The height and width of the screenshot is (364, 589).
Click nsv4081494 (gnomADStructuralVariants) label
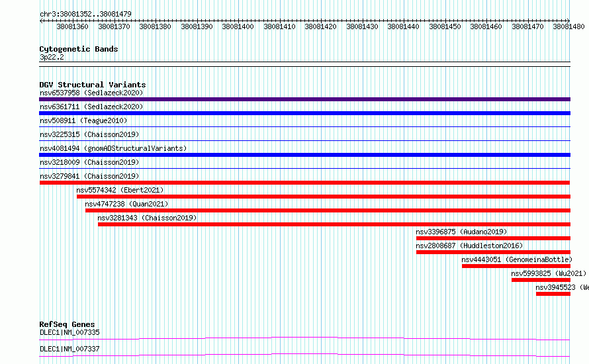[x=113, y=148]
